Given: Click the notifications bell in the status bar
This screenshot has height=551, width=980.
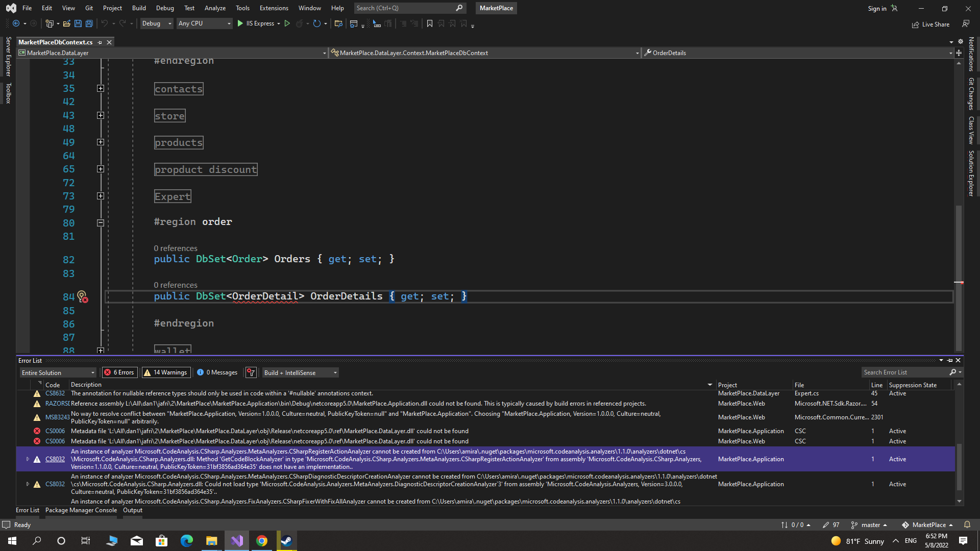Looking at the screenshot, I should coord(967,524).
